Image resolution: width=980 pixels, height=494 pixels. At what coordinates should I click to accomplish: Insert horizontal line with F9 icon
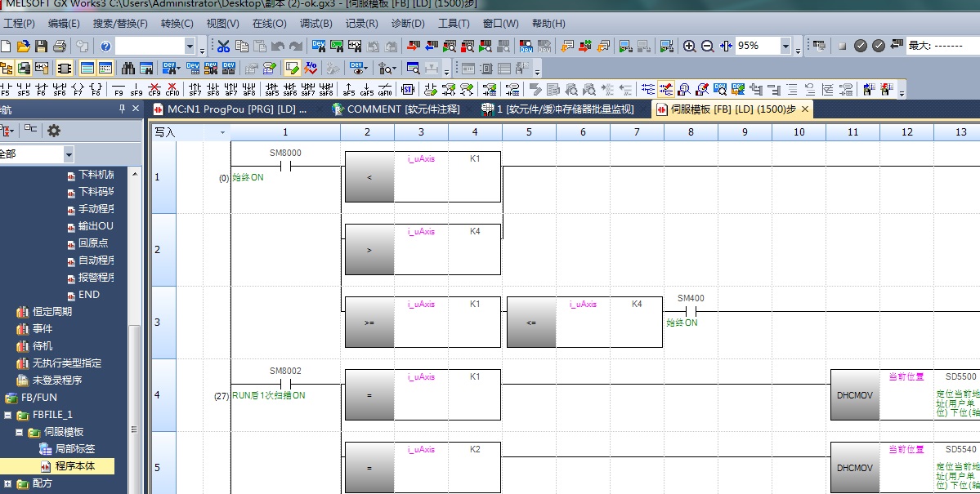click(x=118, y=88)
